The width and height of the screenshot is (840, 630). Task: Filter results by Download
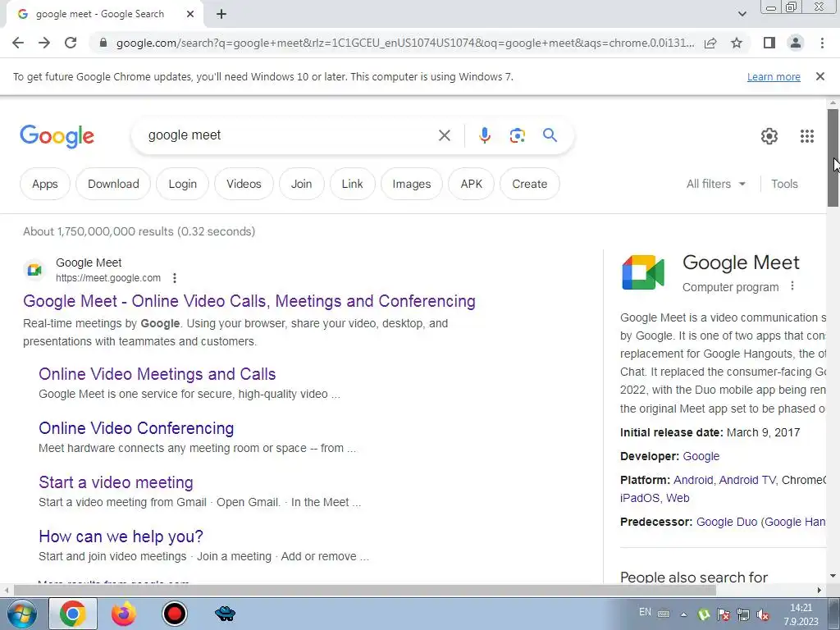(x=113, y=184)
